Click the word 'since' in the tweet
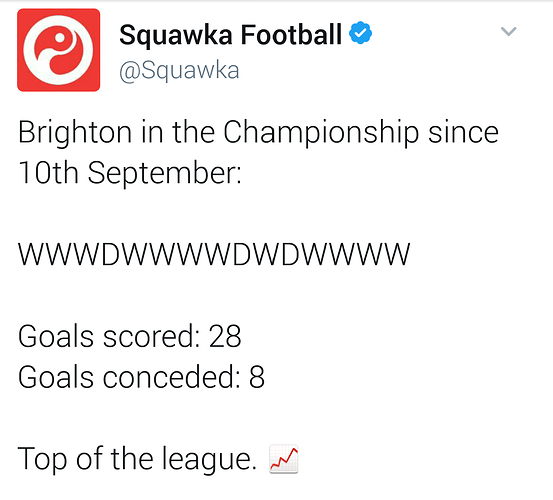Viewport: 553px width, 500px height. (463, 132)
